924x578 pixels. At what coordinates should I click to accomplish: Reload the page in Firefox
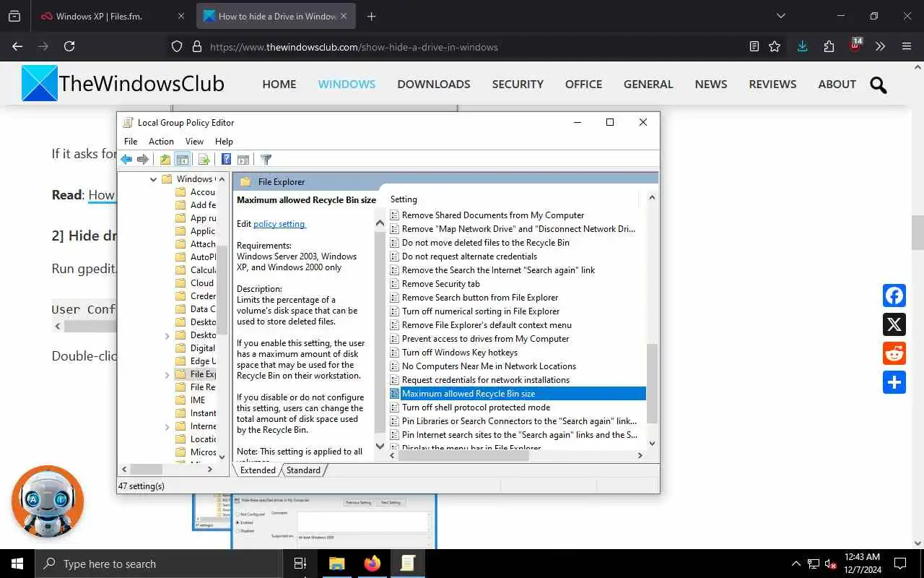[x=69, y=46]
